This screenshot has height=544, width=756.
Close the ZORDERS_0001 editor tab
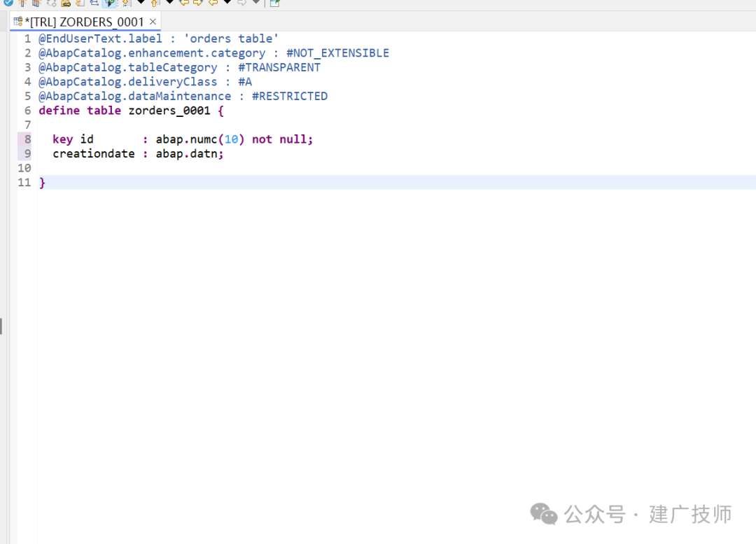[x=153, y=22]
